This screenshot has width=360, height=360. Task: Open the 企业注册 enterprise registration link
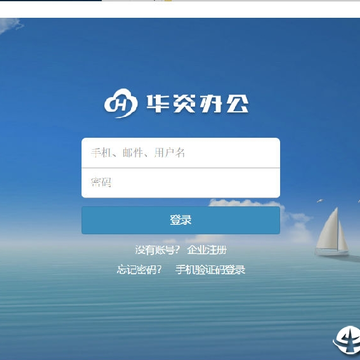click(x=207, y=250)
